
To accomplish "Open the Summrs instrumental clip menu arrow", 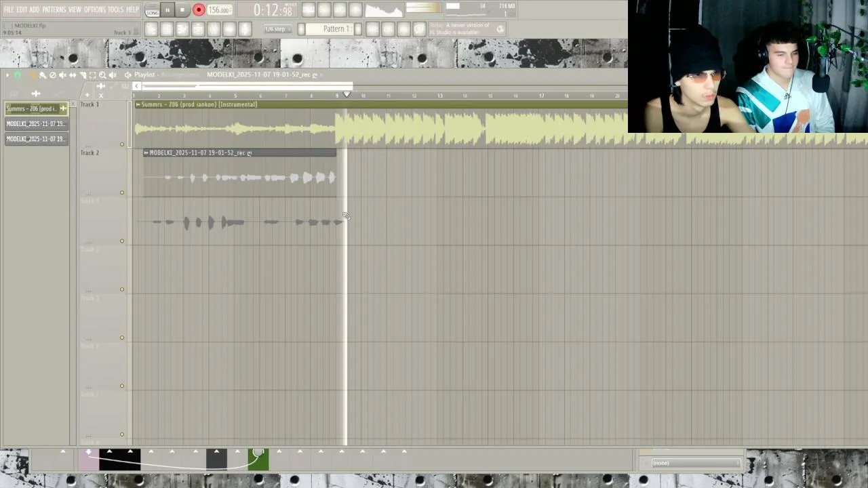I will point(138,104).
